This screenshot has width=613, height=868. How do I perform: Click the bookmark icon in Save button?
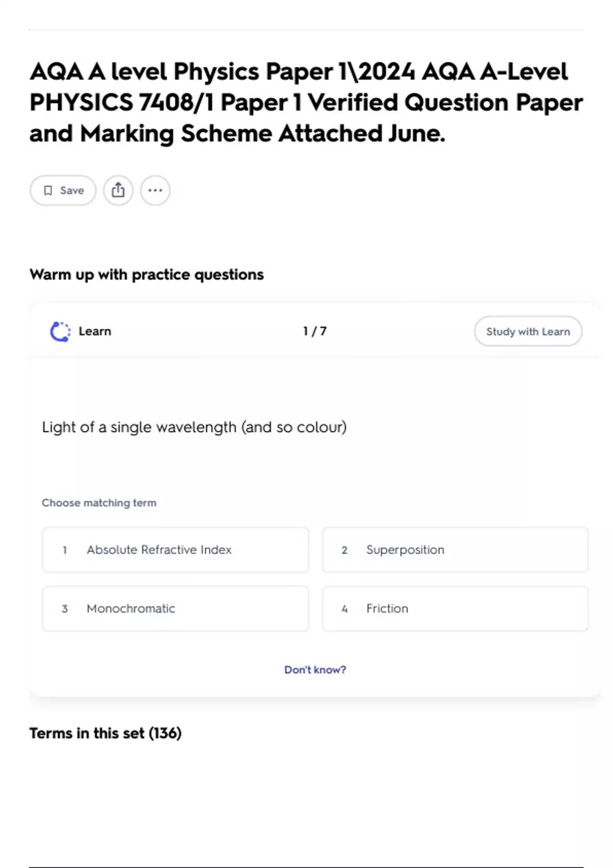[x=48, y=190]
